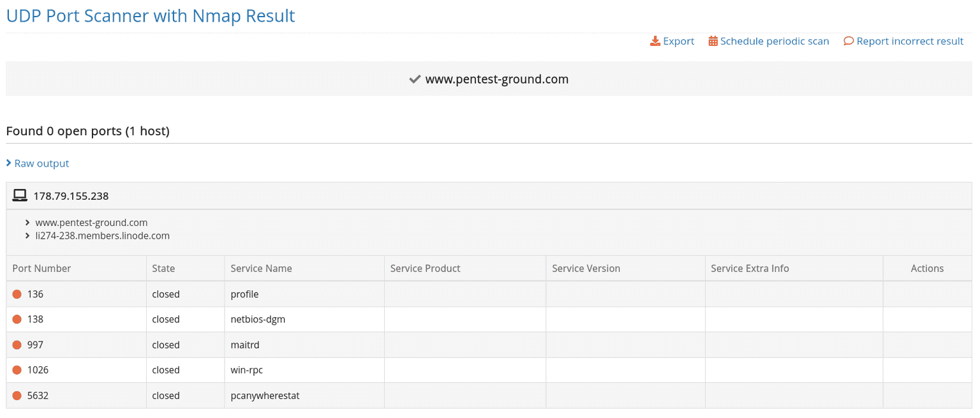Click the speech bubble icon near Report incorrect result
This screenshot has height=418, width=980.
click(848, 40)
